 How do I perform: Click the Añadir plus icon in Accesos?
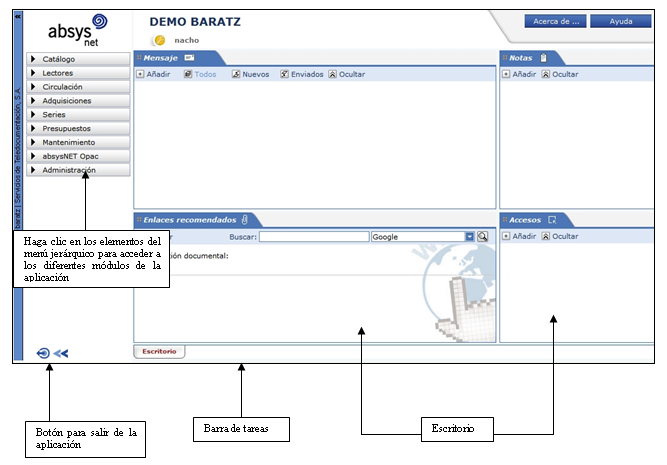pos(506,236)
